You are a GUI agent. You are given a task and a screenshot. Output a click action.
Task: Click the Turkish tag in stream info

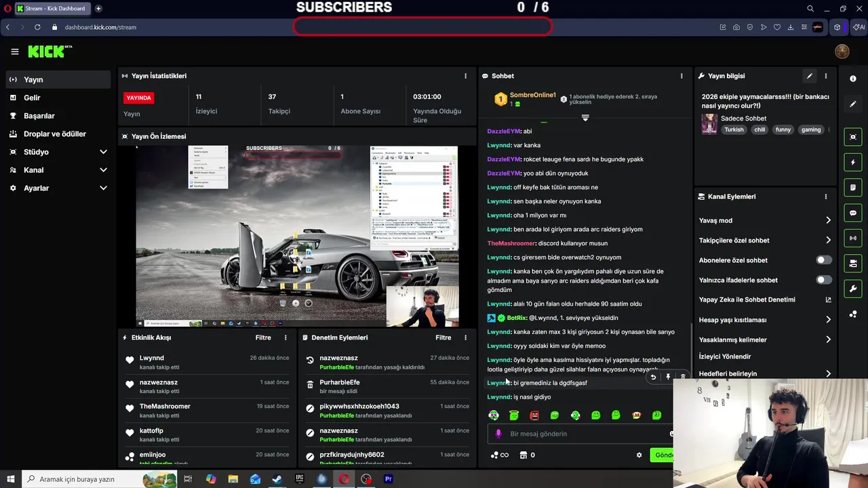tap(734, 129)
